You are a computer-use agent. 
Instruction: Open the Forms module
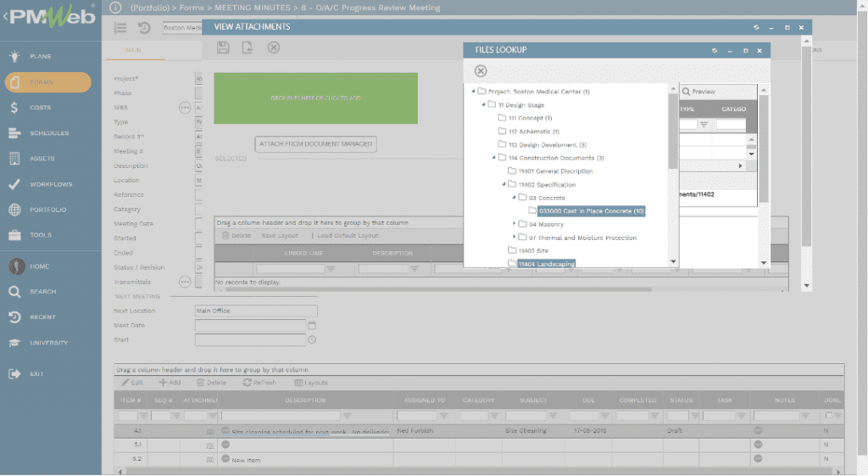pos(47,82)
